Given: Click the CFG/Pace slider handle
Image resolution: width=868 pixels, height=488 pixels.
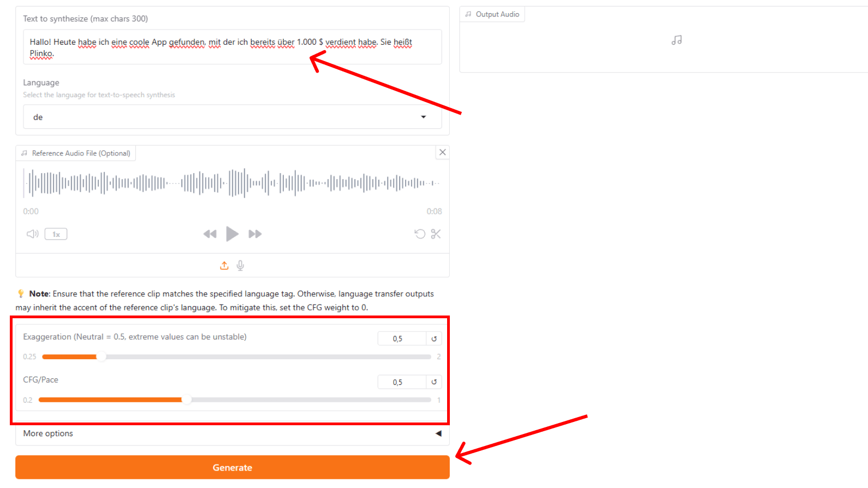Looking at the screenshot, I should click(x=186, y=400).
